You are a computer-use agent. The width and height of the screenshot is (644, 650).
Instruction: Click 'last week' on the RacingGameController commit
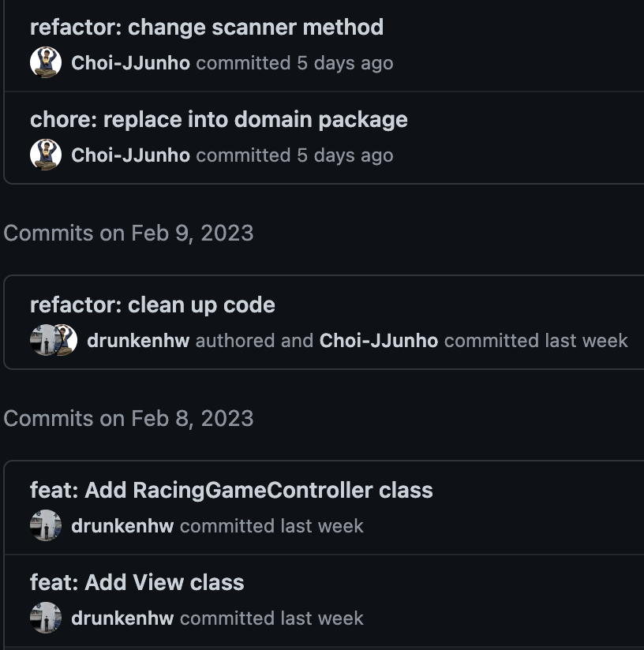pyautogui.click(x=322, y=526)
